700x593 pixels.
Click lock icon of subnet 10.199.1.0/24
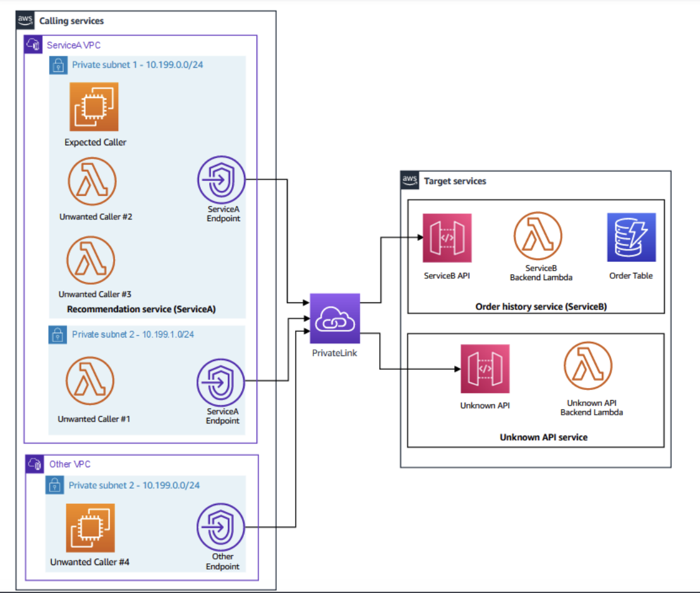[57, 334]
